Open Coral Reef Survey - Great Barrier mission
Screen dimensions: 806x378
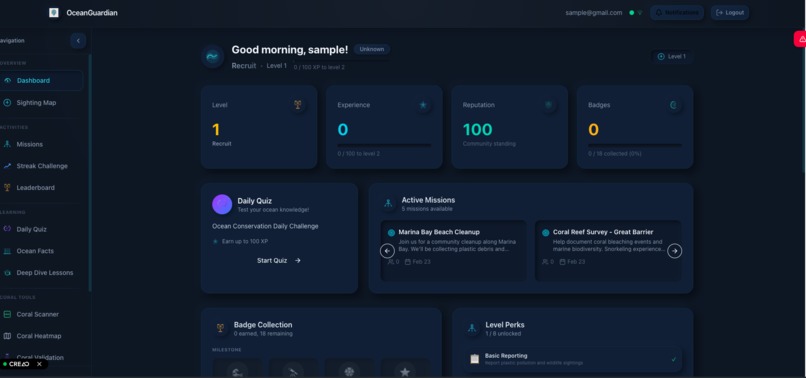click(x=608, y=250)
